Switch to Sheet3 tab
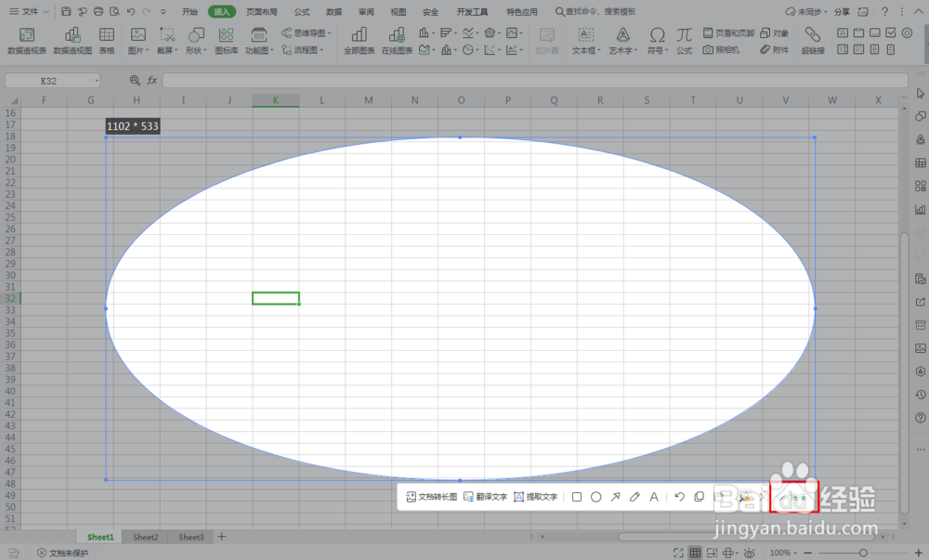 190,537
